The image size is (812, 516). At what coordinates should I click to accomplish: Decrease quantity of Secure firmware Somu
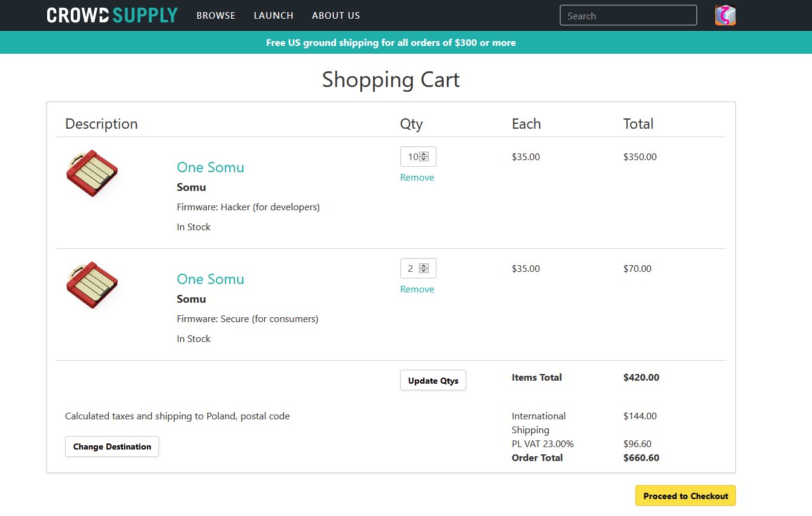tap(424, 271)
